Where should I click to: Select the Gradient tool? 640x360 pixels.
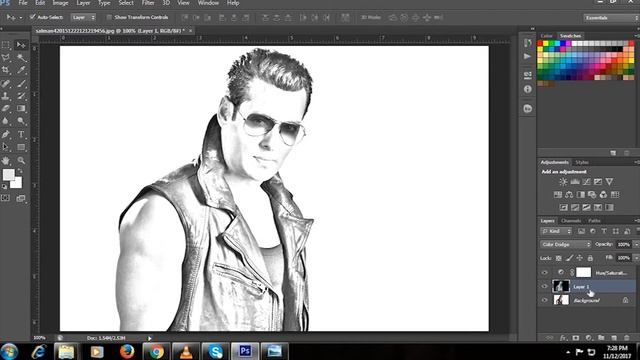(21, 109)
